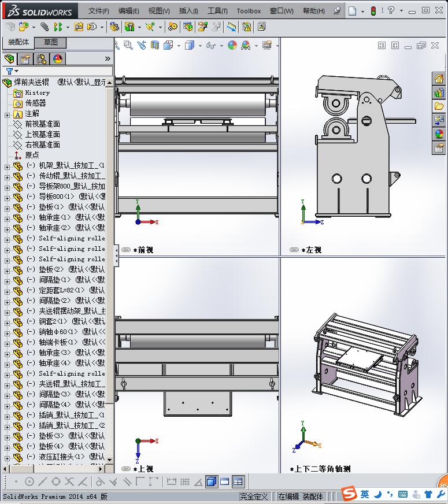The image size is (448, 504).
Task: Open the Display Style dropdown arrow
Action: pos(200,46)
